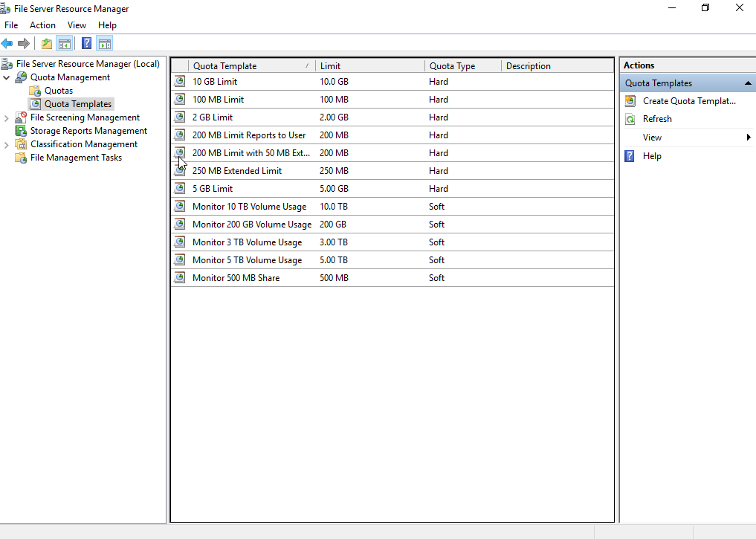The height and width of the screenshot is (539, 756).
Task: Open the Action menu
Action: [42, 25]
